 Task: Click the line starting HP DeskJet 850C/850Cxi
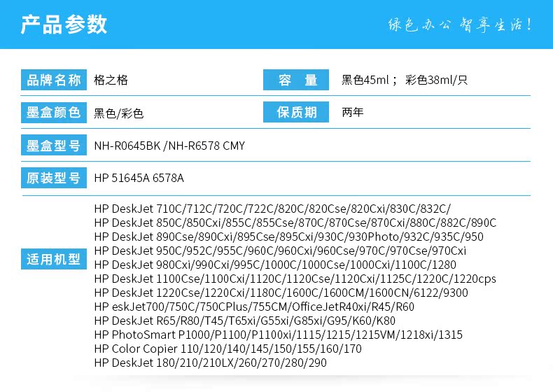[295, 223]
